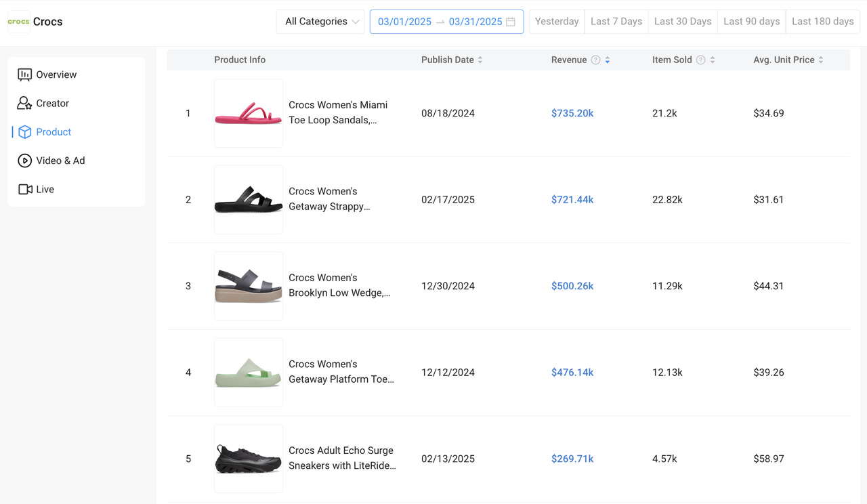The height and width of the screenshot is (504, 867).
Task: Click the Overview chart icon in sidebar
Action: pos(25,75)
